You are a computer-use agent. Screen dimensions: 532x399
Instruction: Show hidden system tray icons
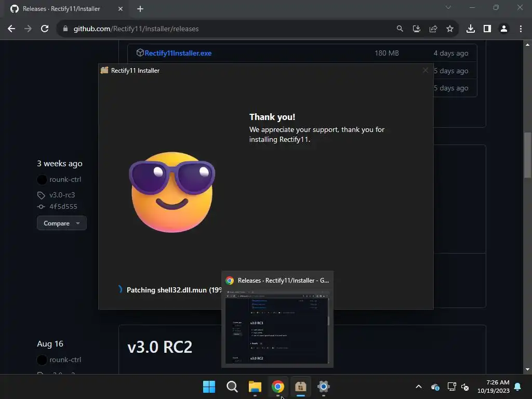point(419,387)
